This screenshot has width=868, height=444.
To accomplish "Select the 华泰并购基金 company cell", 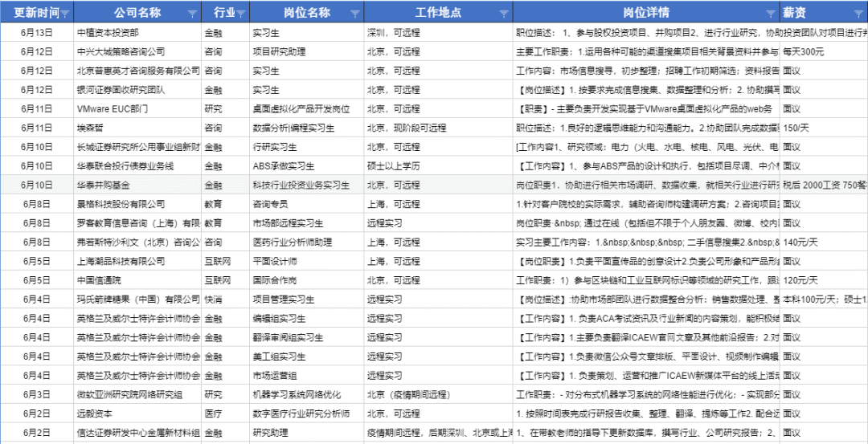I will [x=138, y=185].
